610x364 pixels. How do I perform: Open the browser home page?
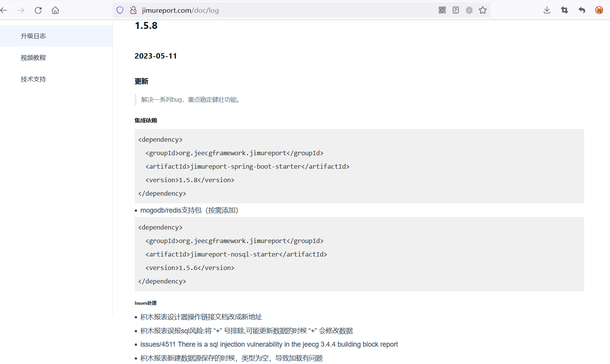55,10
